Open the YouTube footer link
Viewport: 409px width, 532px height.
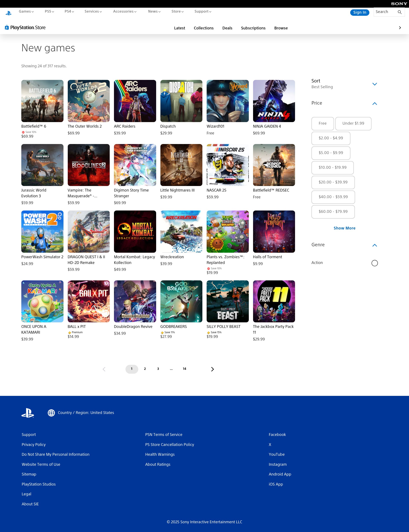(277, 454)
